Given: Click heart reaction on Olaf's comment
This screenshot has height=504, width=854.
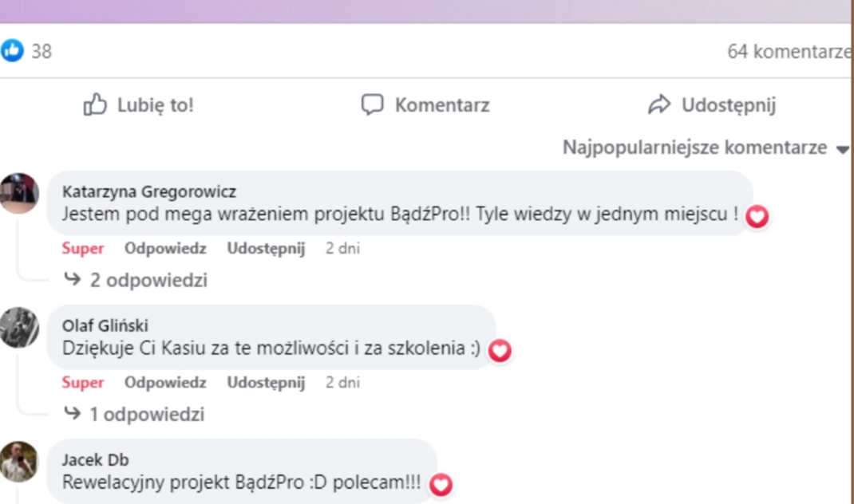Looking at the screenshot, I should click(500, 349).
